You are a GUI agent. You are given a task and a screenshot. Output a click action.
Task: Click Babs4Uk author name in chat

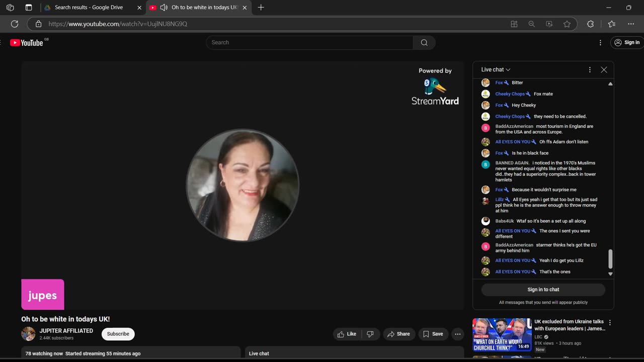(505, 221)
